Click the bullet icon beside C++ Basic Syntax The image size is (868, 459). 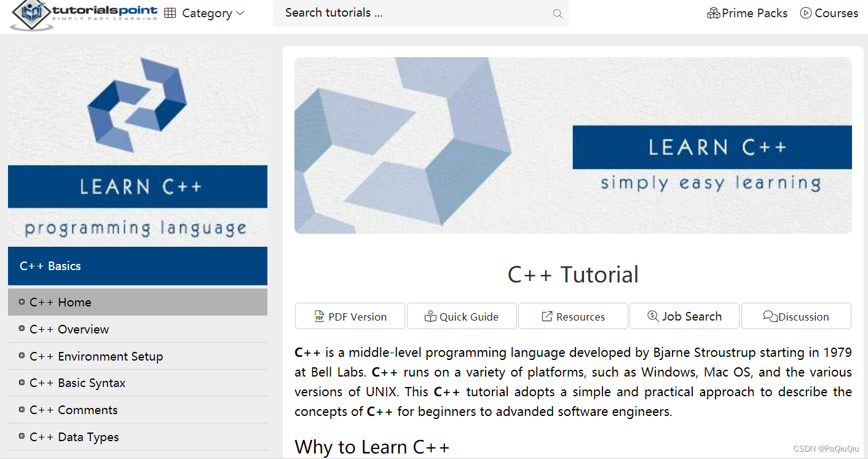pyautogui.click(x=22, y=382)
